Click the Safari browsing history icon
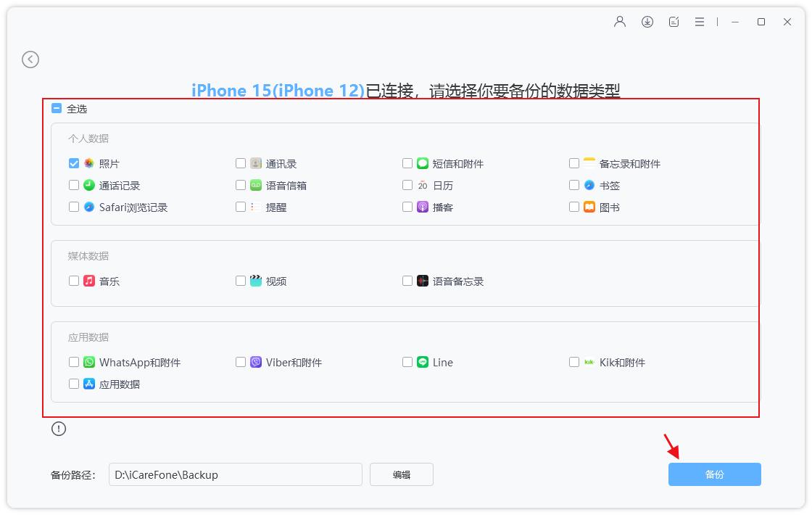The image size is (812, 515). pos(88,207)
